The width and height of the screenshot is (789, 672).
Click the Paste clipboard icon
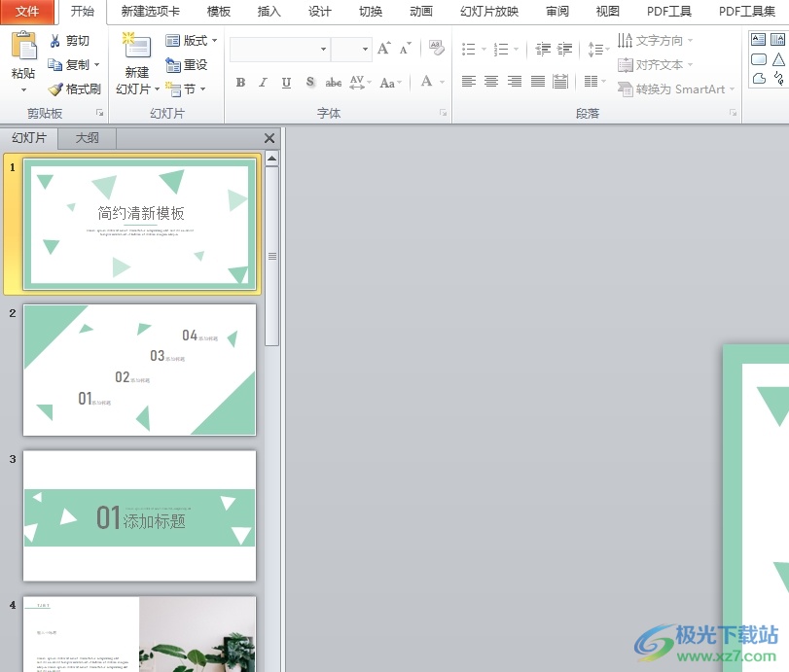click(23, 46)
